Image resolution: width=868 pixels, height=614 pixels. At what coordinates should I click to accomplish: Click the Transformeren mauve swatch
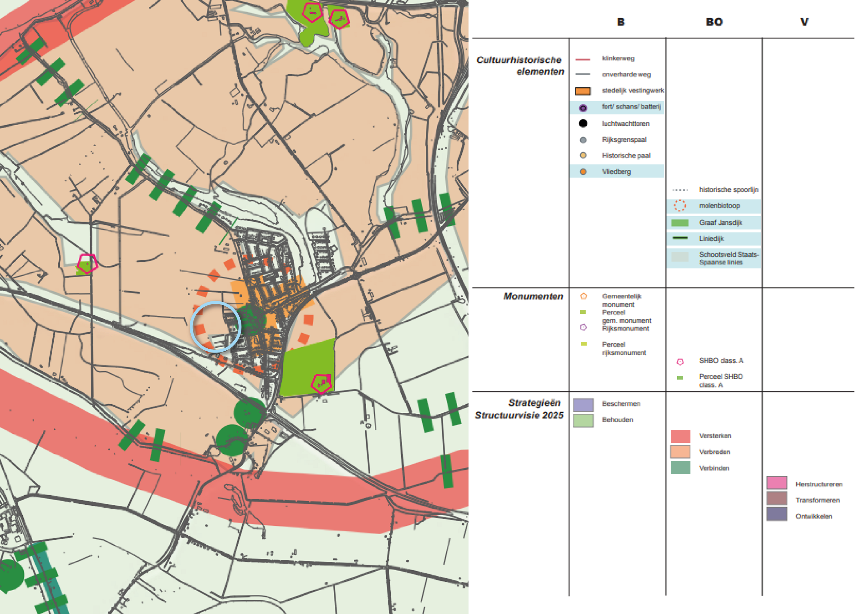[777, 498]
